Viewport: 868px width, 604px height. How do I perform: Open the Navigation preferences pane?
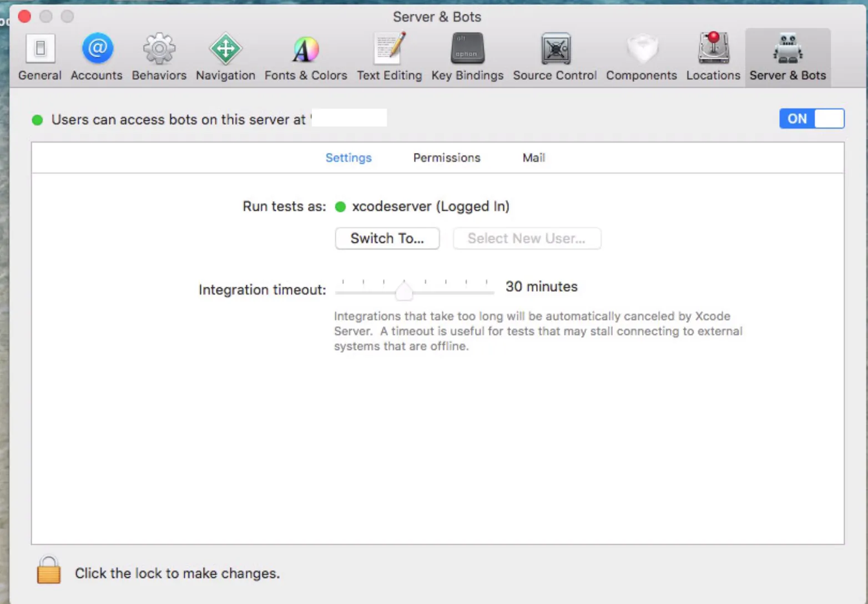225,57
